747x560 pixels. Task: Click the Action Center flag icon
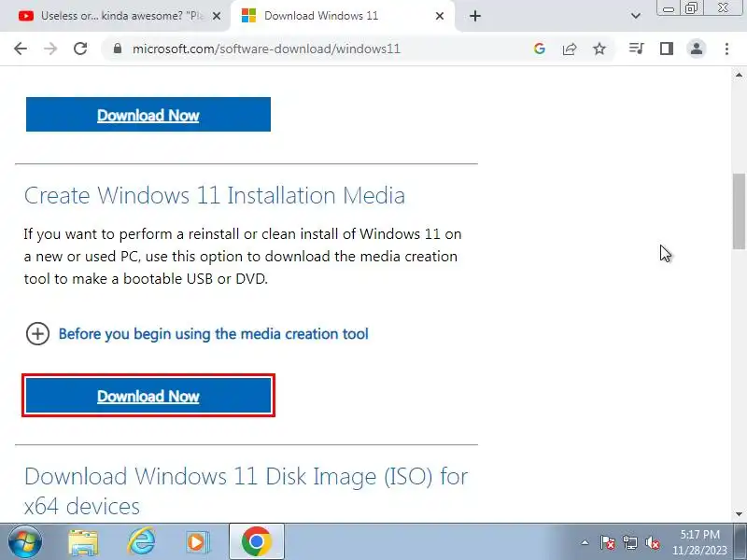click(608, 542)
